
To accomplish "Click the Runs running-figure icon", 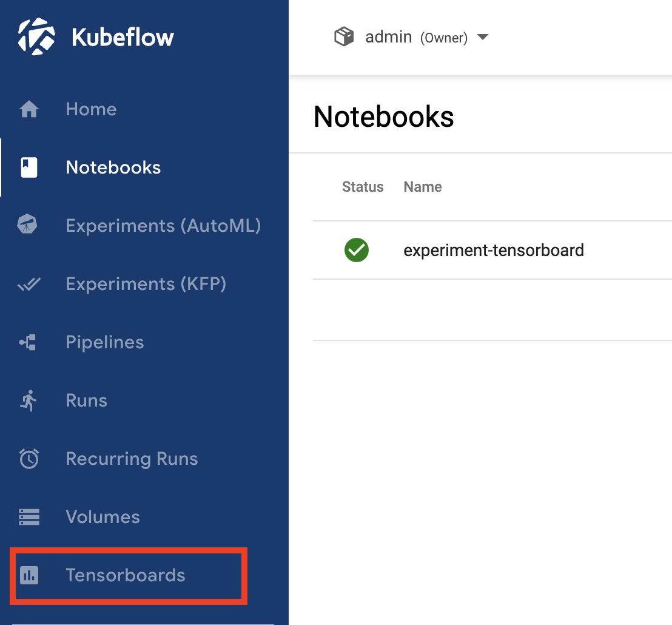I will coord(29,400).
